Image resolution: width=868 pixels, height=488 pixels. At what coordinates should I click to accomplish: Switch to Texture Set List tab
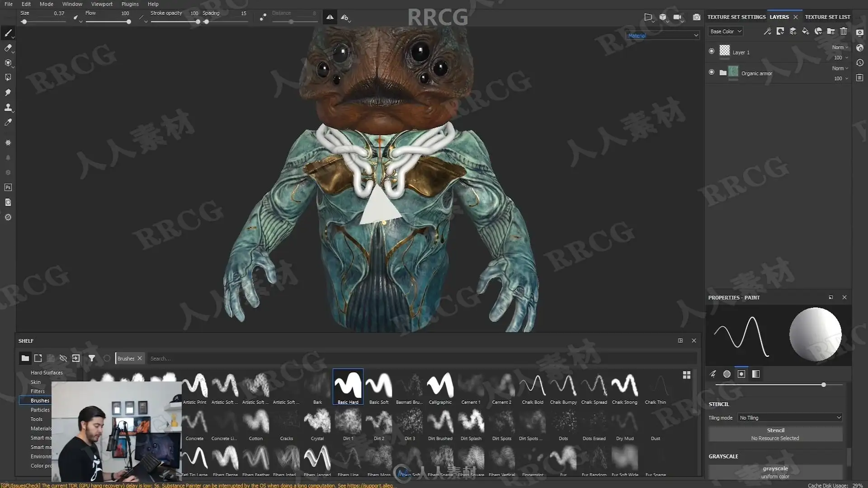tap(827, 17)
